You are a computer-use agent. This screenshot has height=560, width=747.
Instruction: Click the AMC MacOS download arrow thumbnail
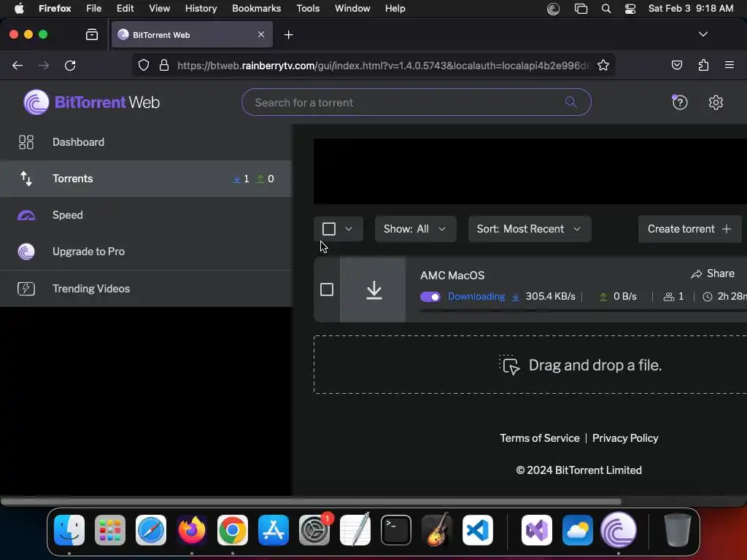(x=373, y=289)
